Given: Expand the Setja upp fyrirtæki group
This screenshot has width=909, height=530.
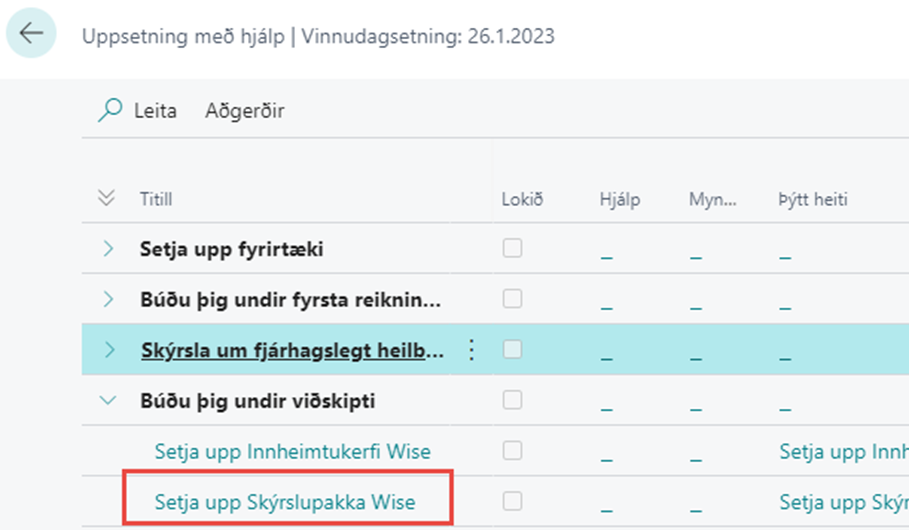Looking at the screenshot, I should [x=108, y=249].
